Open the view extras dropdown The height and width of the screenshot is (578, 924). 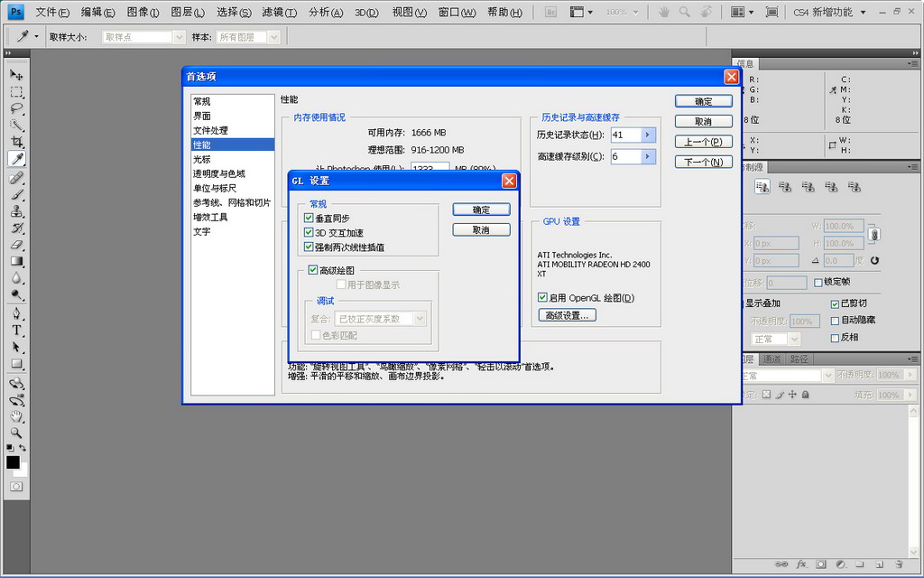(x=582, y=12)
